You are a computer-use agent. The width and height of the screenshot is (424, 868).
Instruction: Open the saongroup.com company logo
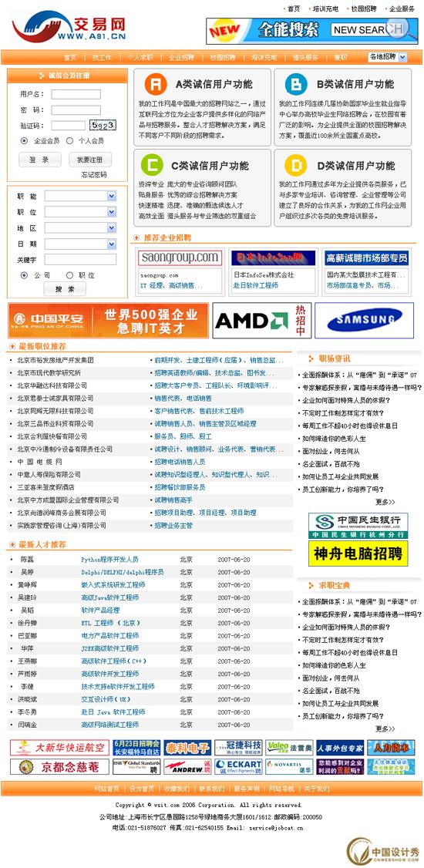point(180,258)
